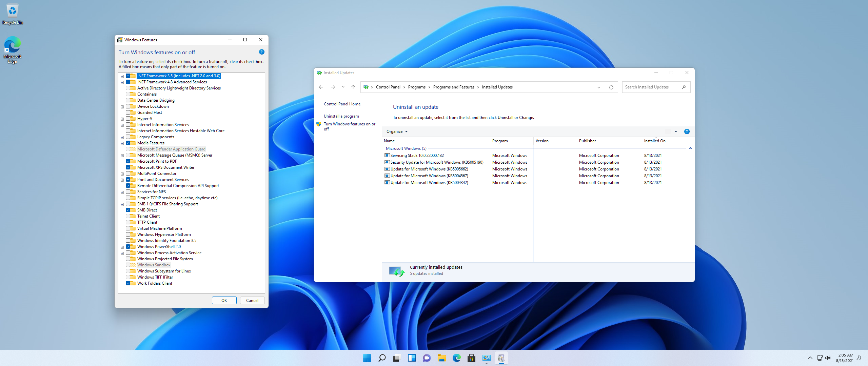The width and height of the screenshot is (868, 366).
Task: Uncheck Media Features checkbox
Action: point(128,143)
